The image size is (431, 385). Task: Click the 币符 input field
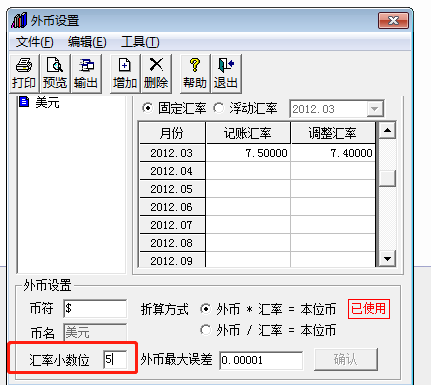pos(95,308)
